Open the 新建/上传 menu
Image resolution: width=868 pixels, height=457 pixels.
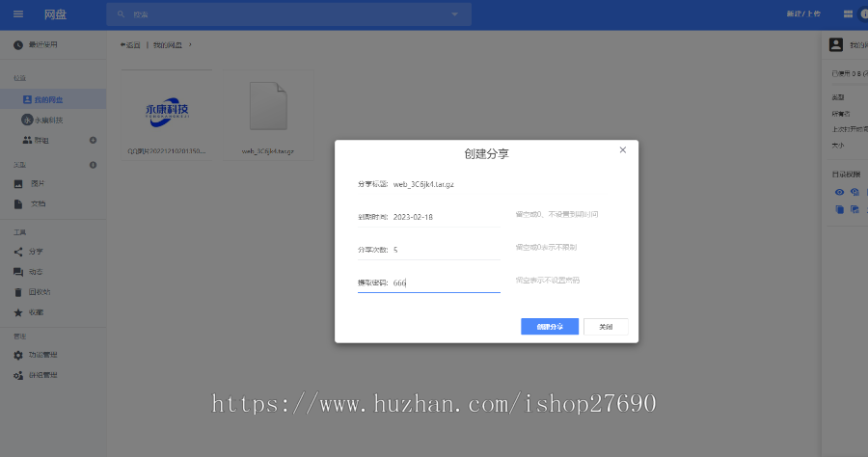(803, 13)
